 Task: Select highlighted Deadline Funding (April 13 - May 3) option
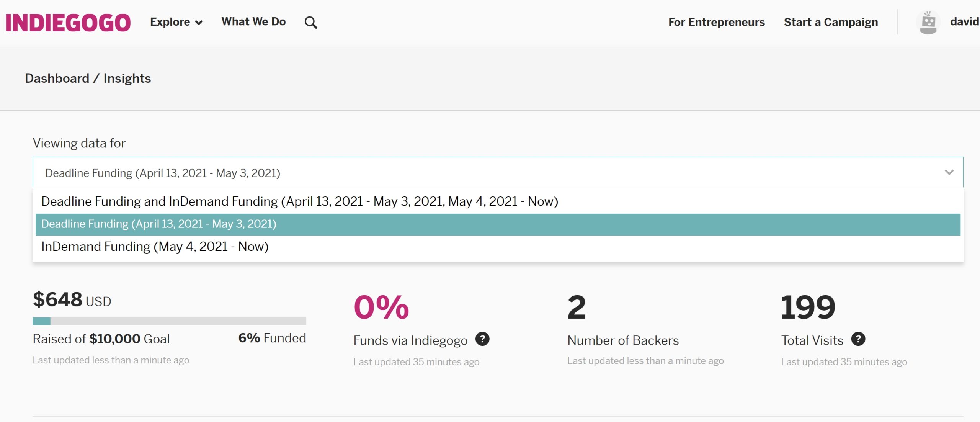coord(498,224)
